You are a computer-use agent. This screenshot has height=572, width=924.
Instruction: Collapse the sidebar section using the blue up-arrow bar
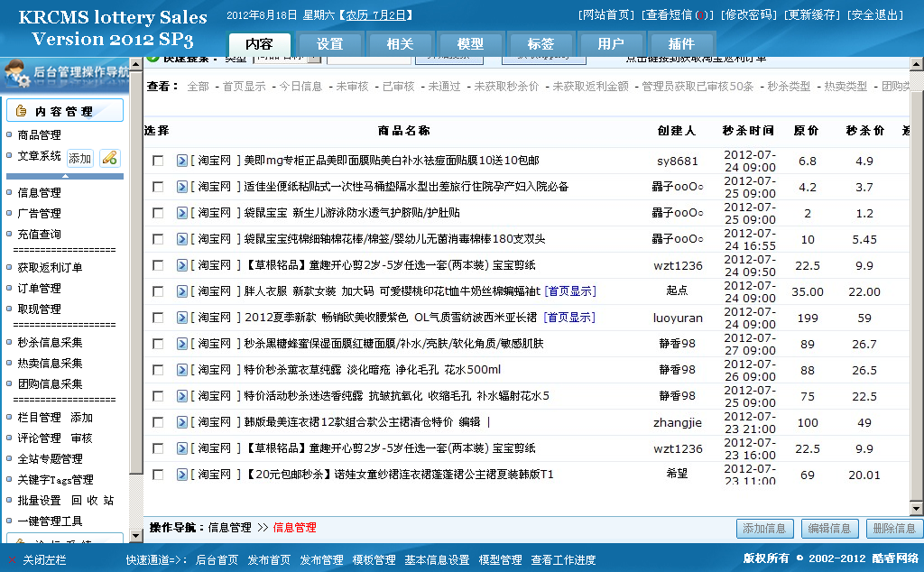[65, 176]
